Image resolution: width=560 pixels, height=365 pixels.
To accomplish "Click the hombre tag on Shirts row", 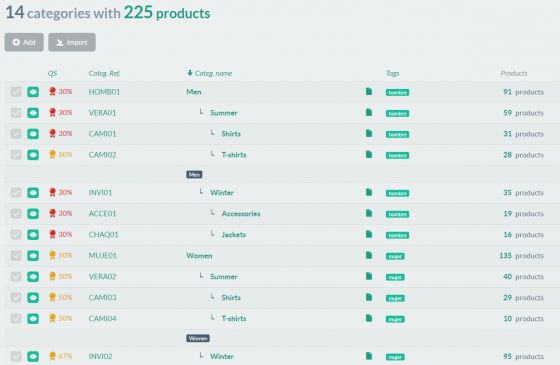I will tap(397, 134).
